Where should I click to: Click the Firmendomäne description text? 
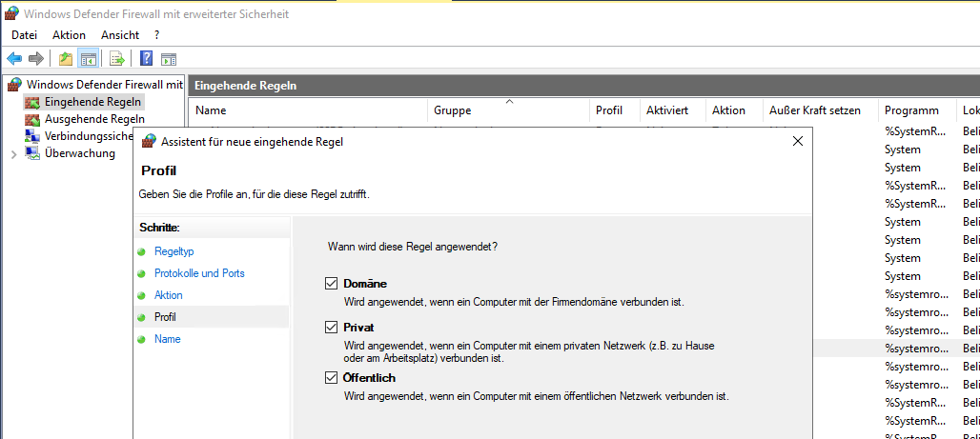coord(514,302)
